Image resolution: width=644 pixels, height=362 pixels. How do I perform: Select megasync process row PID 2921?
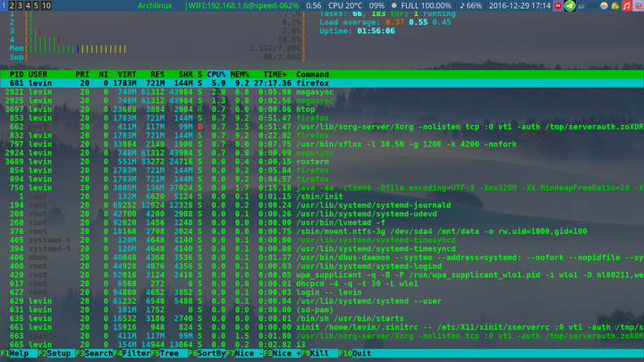pos(322,92)
